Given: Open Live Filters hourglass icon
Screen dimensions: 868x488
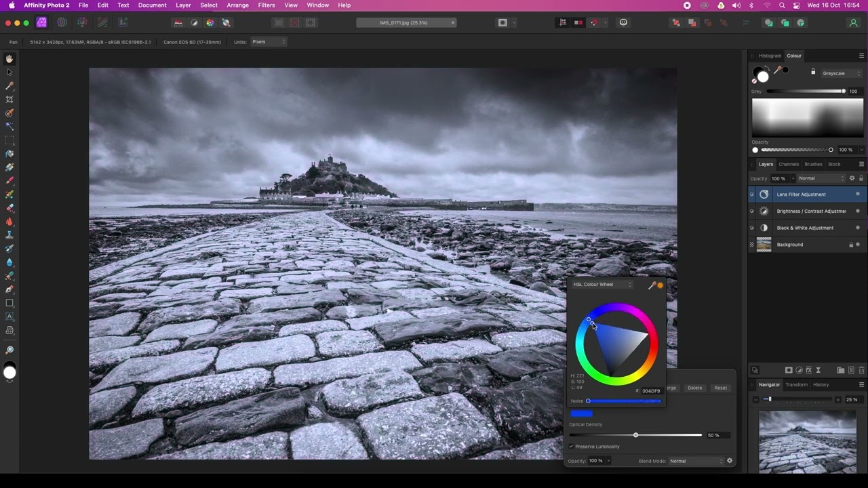Looking at the screenshot, I should pos(818,370).
